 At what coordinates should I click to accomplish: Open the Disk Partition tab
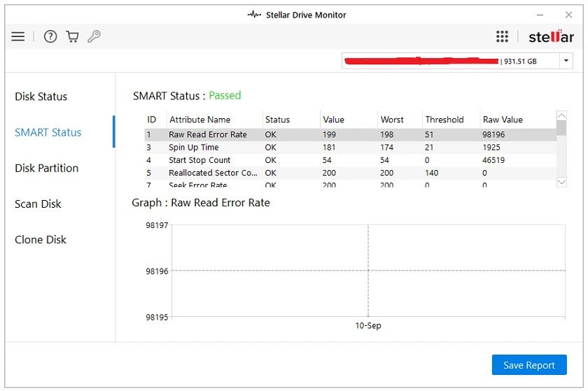click(46, 168)
